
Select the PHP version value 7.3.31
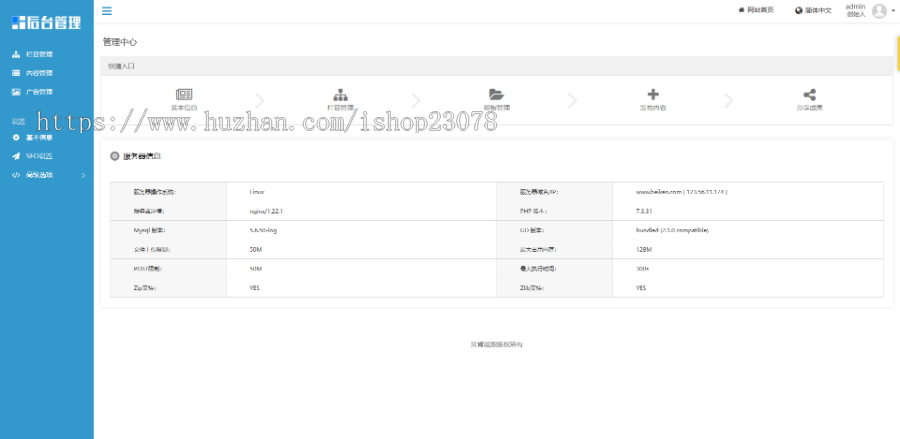(644, 211)
